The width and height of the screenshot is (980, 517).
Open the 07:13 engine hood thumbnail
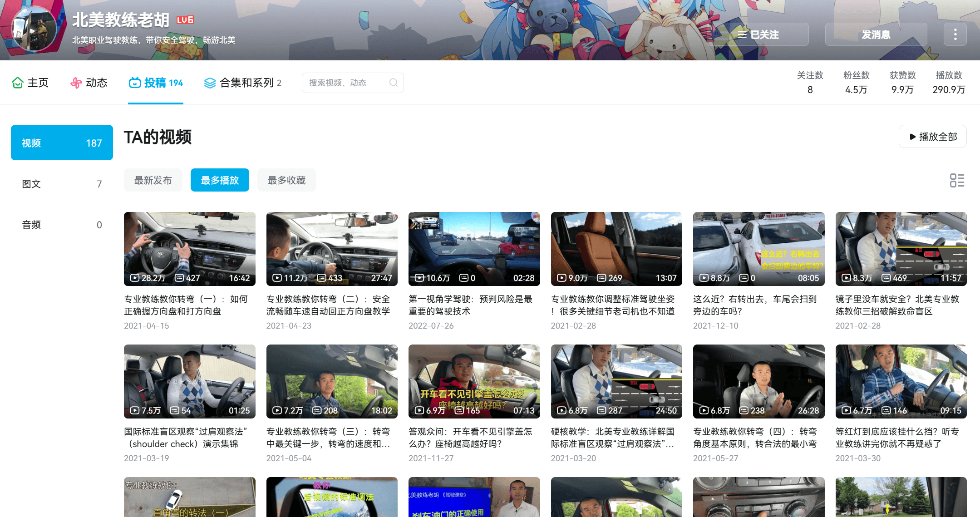click(x=474, y=381)
